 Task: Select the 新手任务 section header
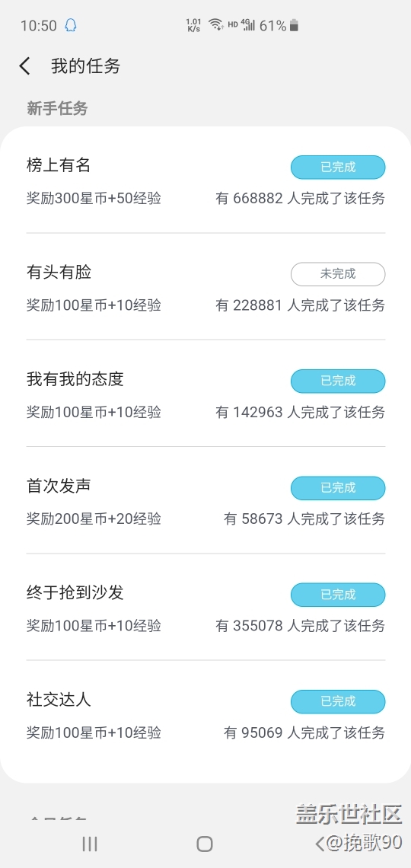(x=58, y=108)
